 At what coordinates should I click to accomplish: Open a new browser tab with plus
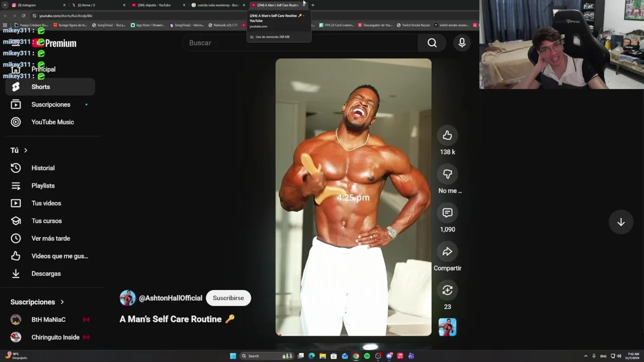coord(312,5)
